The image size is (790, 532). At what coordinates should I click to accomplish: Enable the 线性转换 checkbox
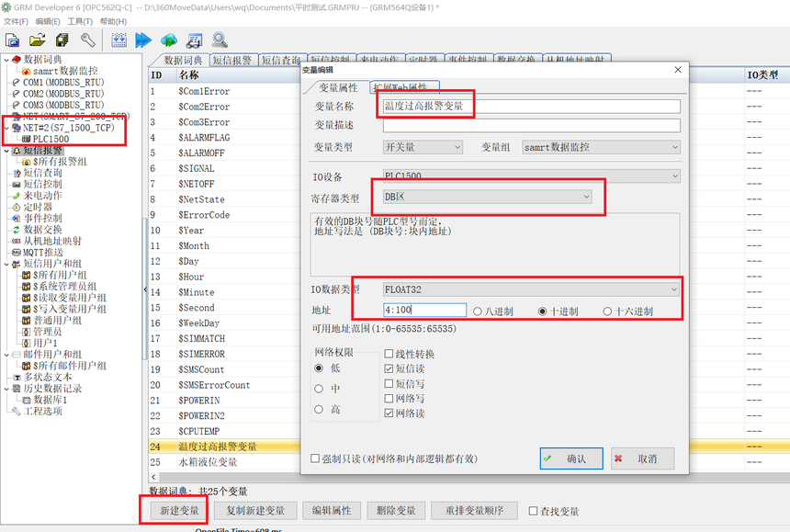click(389, 354)
